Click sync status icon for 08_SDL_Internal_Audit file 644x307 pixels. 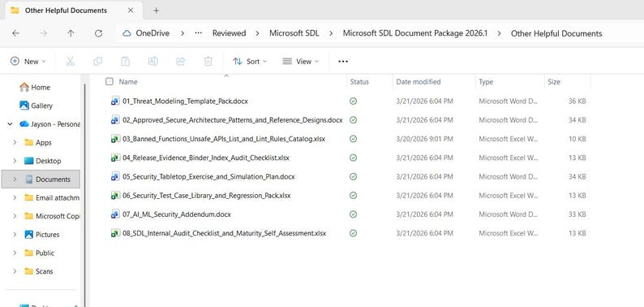[353, 233]
